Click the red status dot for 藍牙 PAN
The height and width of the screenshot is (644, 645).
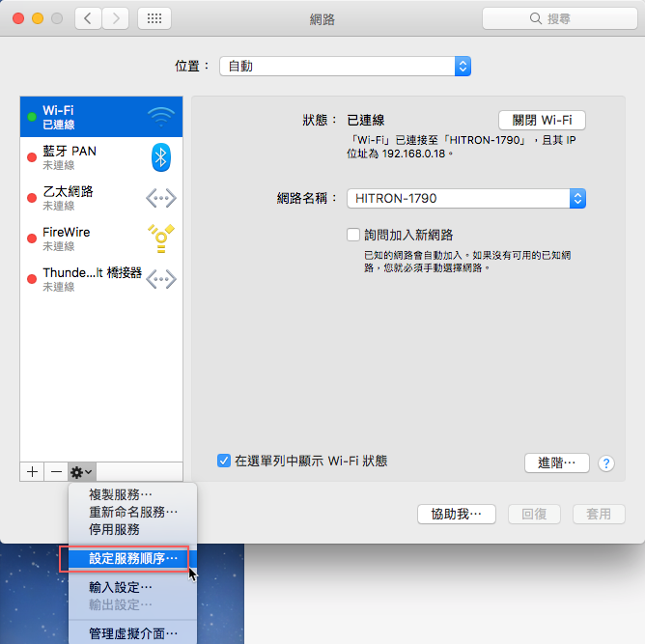pyautogui.click(x=32, y=157)
